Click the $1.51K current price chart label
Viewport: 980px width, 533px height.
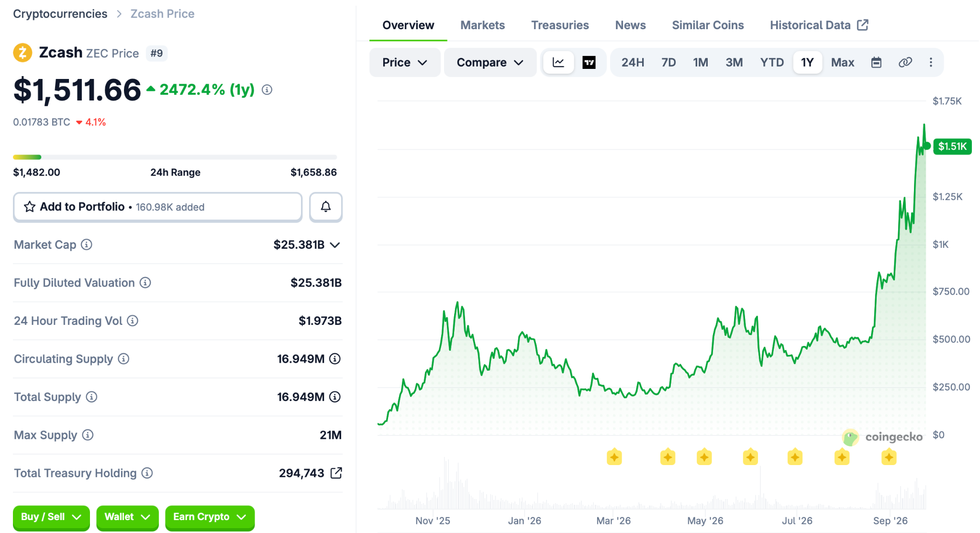952,146
